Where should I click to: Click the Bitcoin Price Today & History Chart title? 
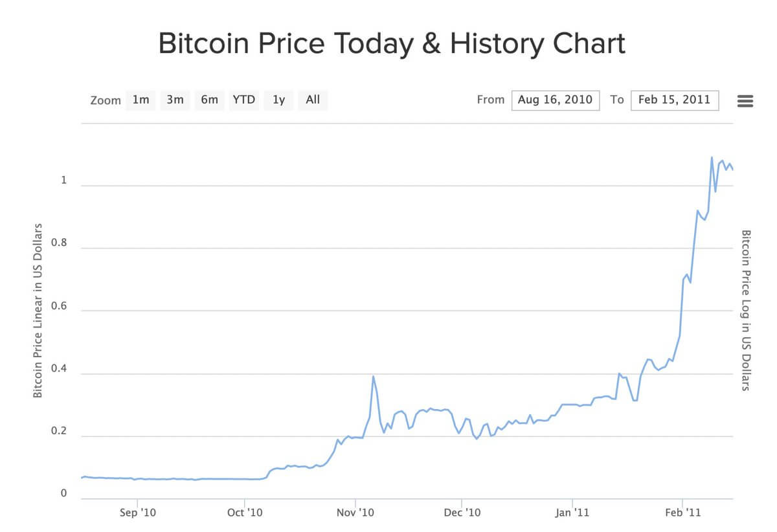(391, 43)
